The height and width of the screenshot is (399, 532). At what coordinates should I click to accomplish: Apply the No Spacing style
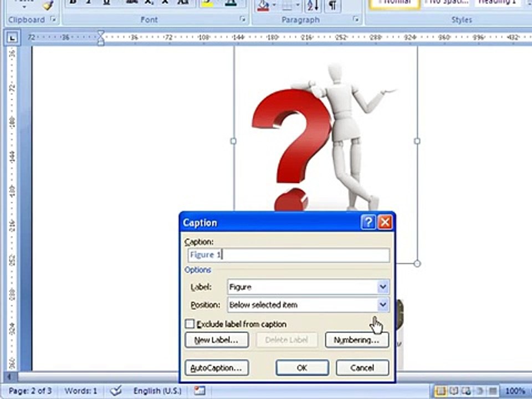(x=446, y=3)
